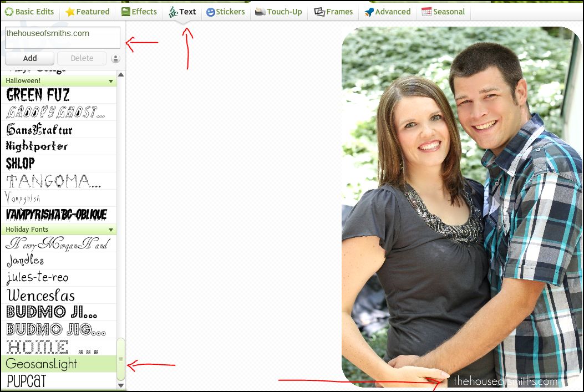Open the Effects tab
The width and height of the screenshot is (584, 392).
(139, 12)
